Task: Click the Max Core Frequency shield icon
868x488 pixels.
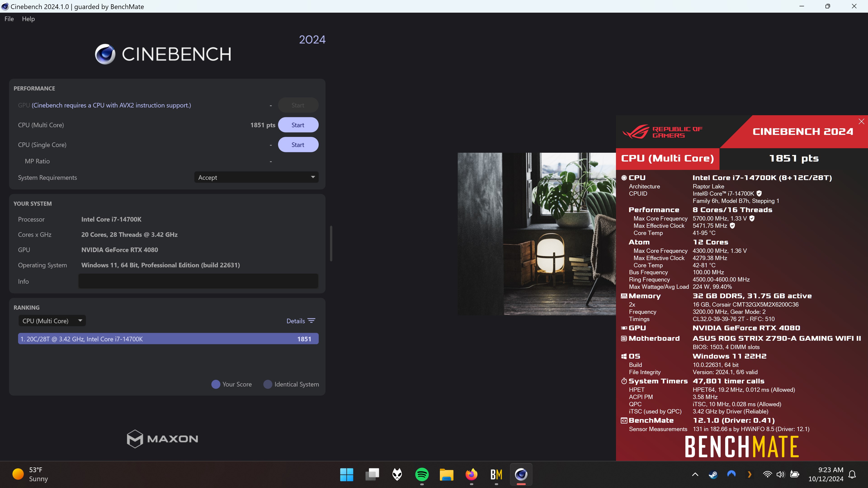Action: click(752, 218)
